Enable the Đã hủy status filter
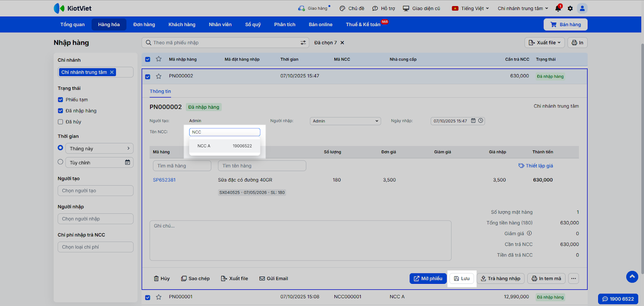This screenshot has height=306, width=644. 60,122
